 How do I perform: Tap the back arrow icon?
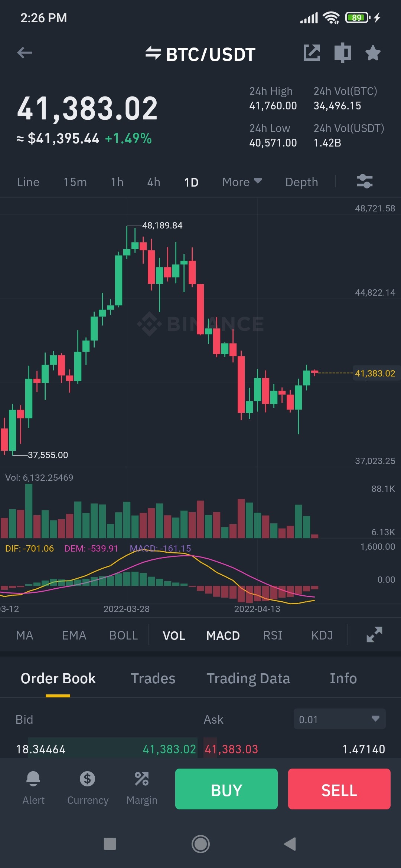25,53
